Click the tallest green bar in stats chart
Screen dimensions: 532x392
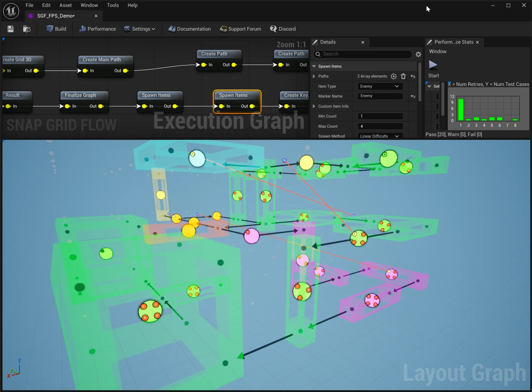tap(461, 110)
